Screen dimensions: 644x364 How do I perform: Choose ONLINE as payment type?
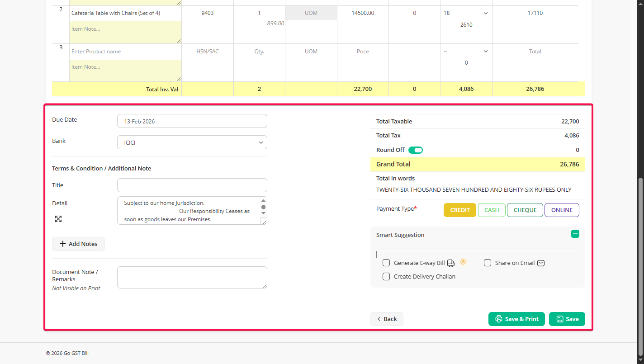(562, 210)
